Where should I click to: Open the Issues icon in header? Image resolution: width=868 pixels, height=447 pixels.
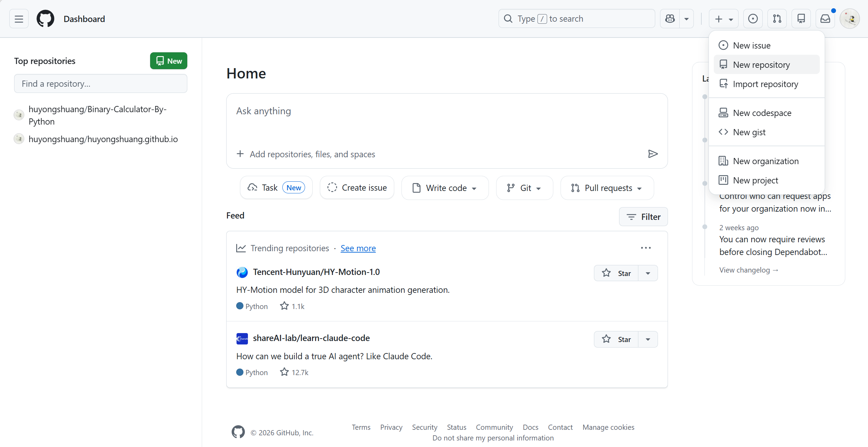coord(753,19)
